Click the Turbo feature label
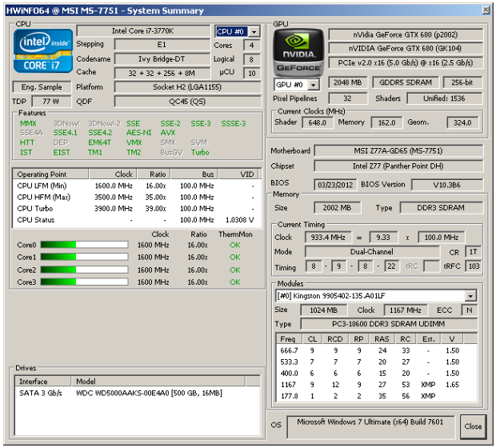This screenshot has width=496, height=448. [x=200, y=153]
